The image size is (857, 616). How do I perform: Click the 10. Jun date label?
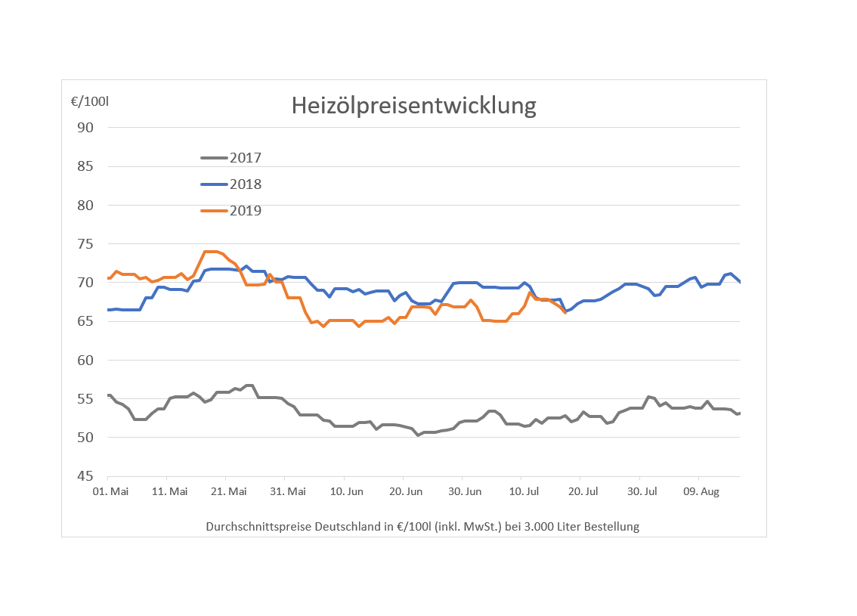click(347, 492)
